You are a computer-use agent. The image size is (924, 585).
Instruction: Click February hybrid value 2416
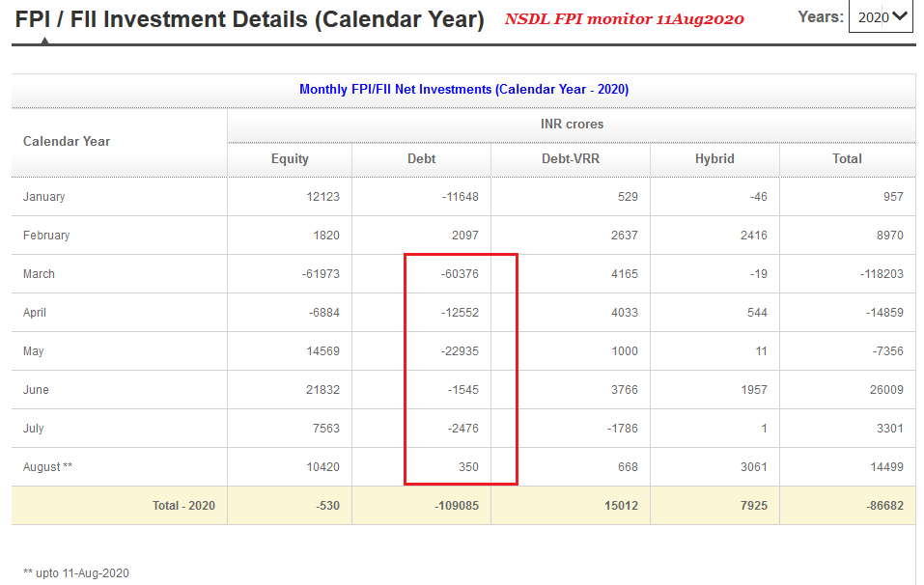[x=754, y=236]
